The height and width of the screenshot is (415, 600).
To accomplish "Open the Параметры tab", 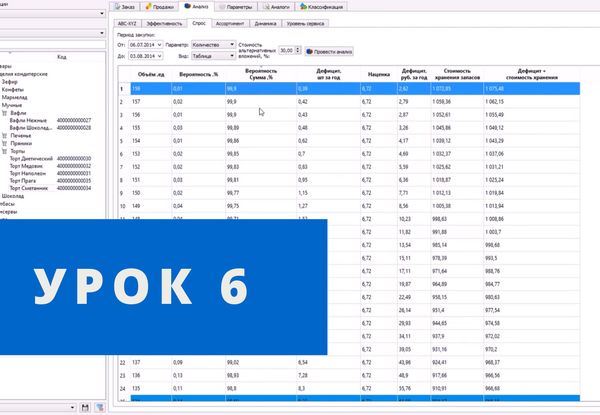I will 235,7.
